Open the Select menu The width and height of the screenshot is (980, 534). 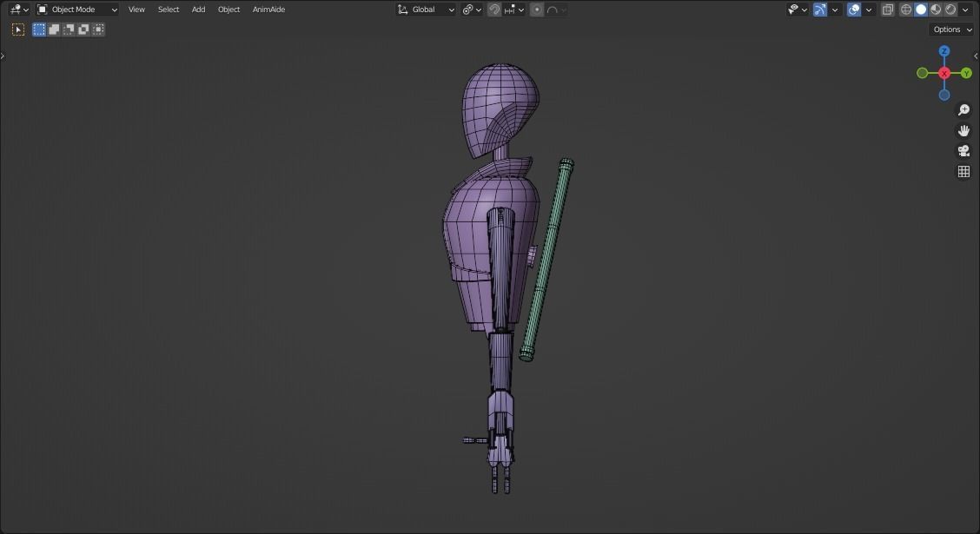pos(169,10)
